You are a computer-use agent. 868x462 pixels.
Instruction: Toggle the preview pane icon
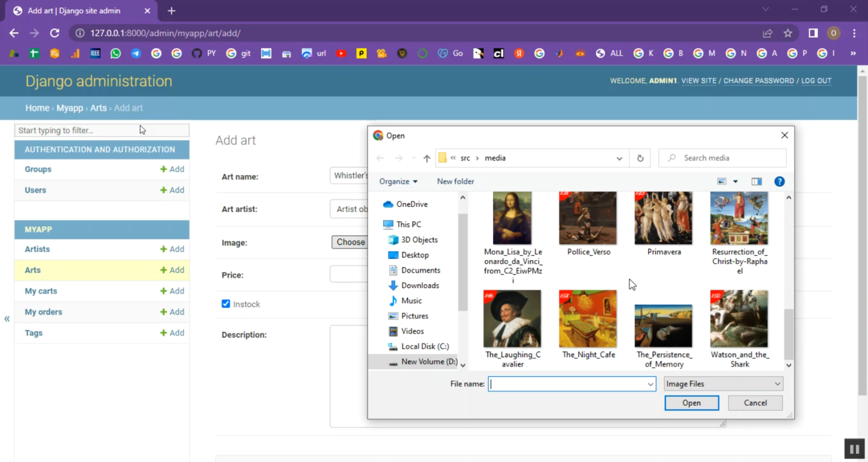pyautogui.click(x=756, y=182)
